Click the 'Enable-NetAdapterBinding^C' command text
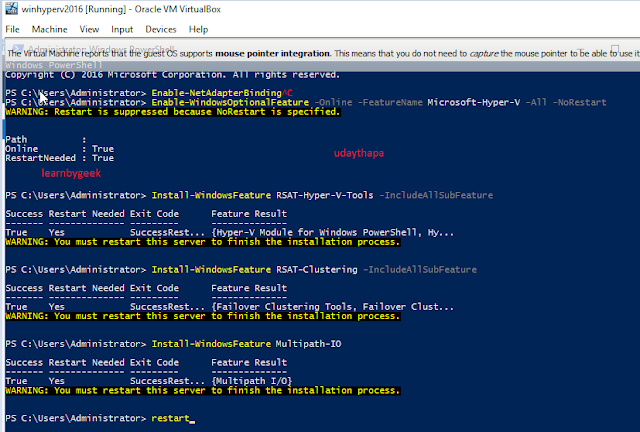The width and height of the screenshot is (640, 432). click(x=222, y=93)
